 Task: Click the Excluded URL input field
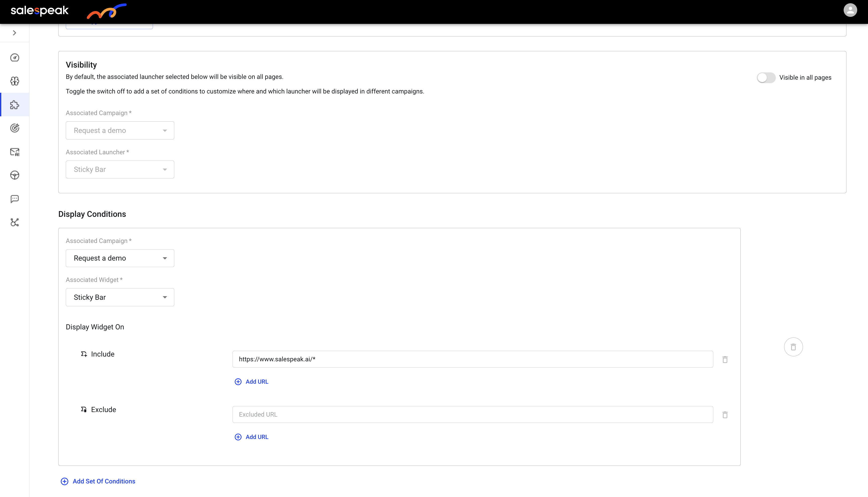(473, 414)
